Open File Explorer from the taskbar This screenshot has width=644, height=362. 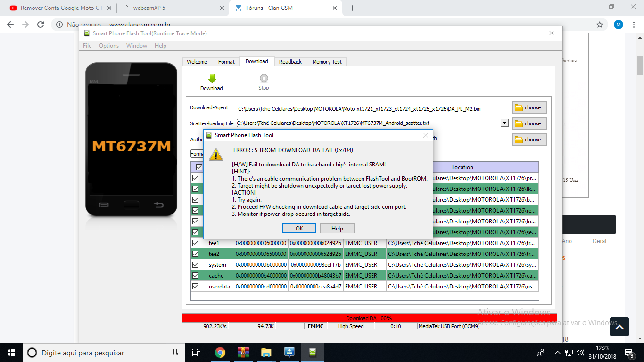266,353
